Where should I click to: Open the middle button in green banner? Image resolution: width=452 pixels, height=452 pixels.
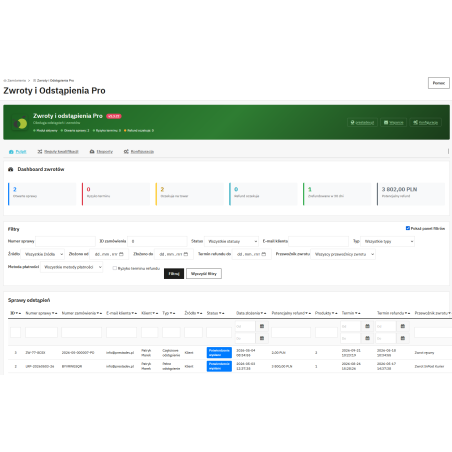point(393,123)
